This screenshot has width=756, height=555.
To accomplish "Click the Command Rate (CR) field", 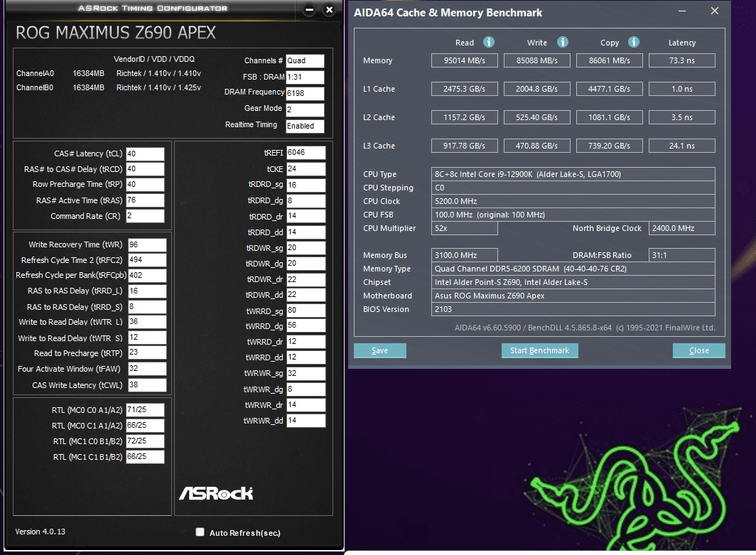I will coord(145,216).
